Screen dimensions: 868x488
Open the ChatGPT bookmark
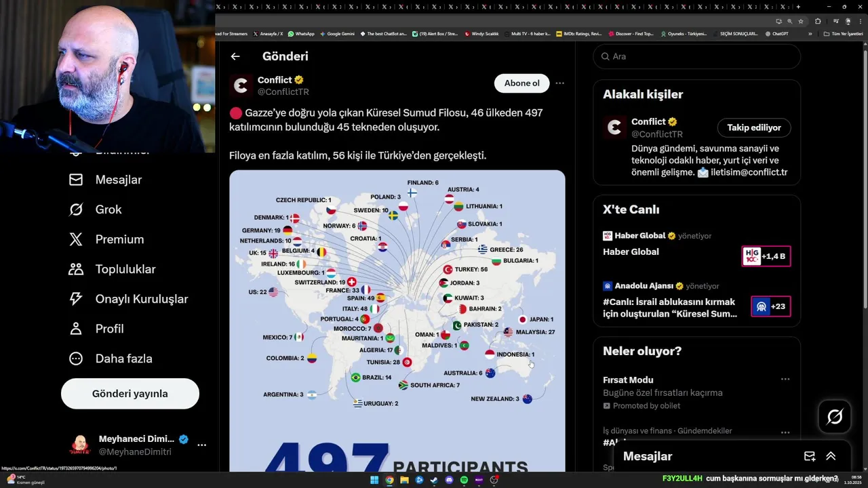click(776, 34)
